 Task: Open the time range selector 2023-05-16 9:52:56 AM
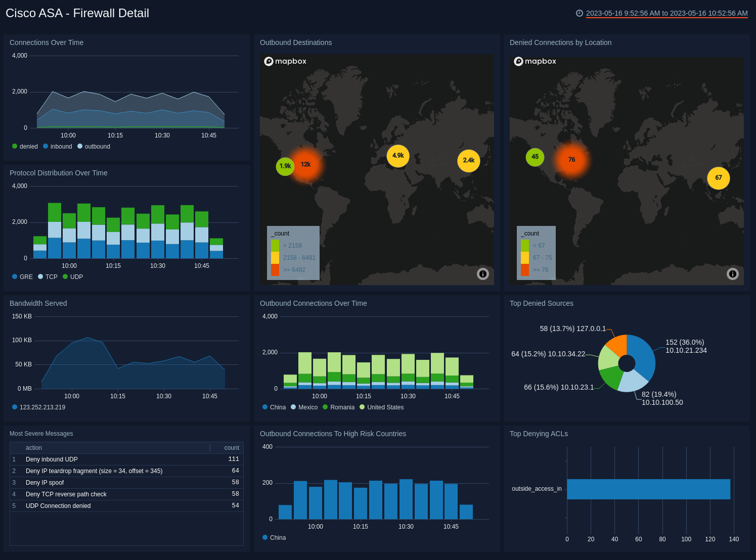pyautogui.click(x=624, y=14)
